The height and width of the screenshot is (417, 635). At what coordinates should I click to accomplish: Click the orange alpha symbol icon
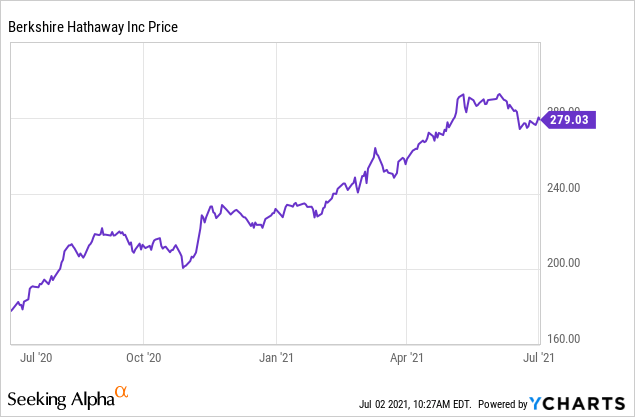click(122, 393)
